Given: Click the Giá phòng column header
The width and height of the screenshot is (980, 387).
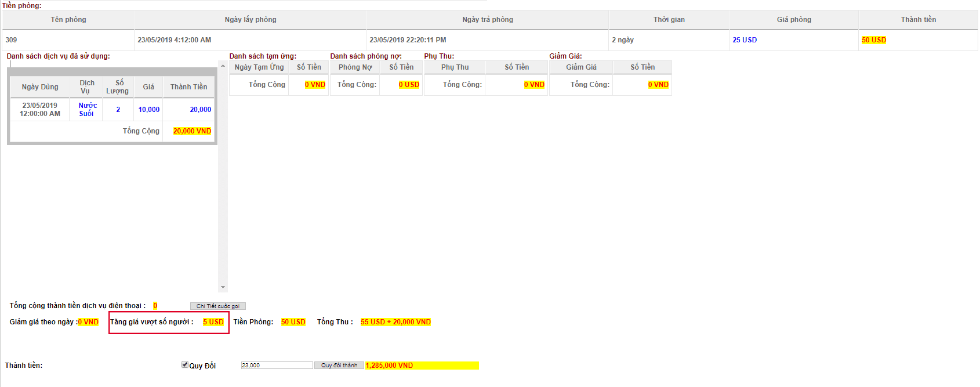Looking at the screenshot, I should [x=794, y=20].
